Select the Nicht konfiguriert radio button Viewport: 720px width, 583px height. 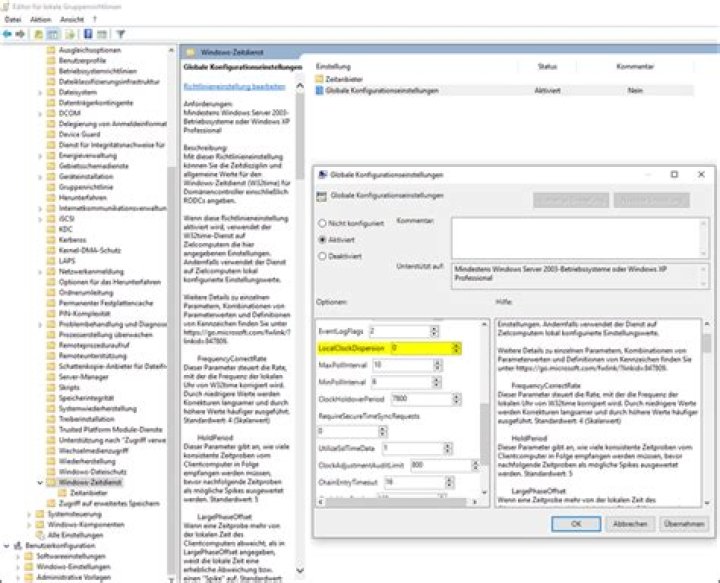click(x=322, y=223)
